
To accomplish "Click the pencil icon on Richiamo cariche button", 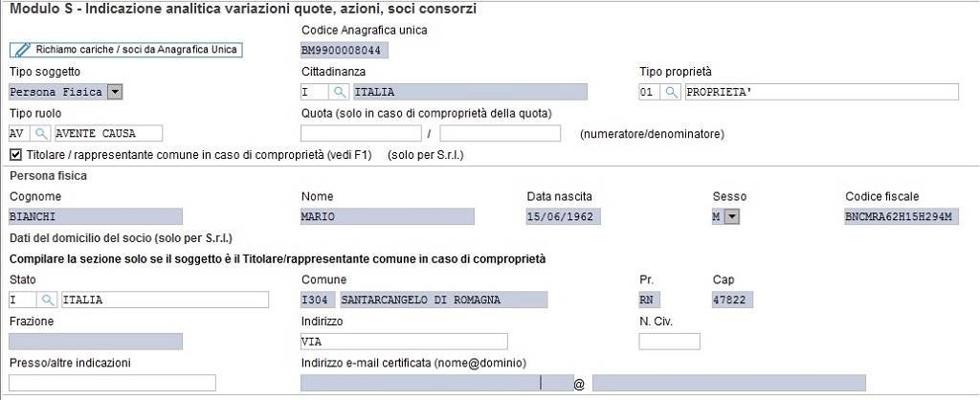I will click(x=23, y=50).
